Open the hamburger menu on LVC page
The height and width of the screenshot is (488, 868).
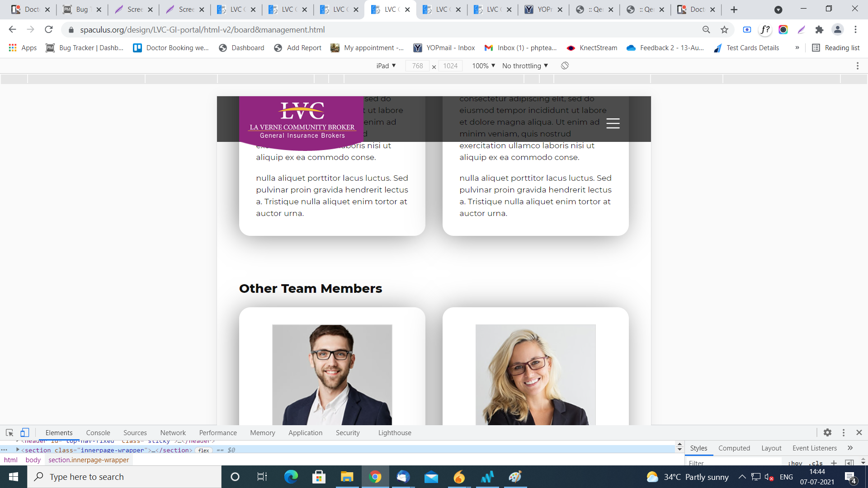click(613, 123)
